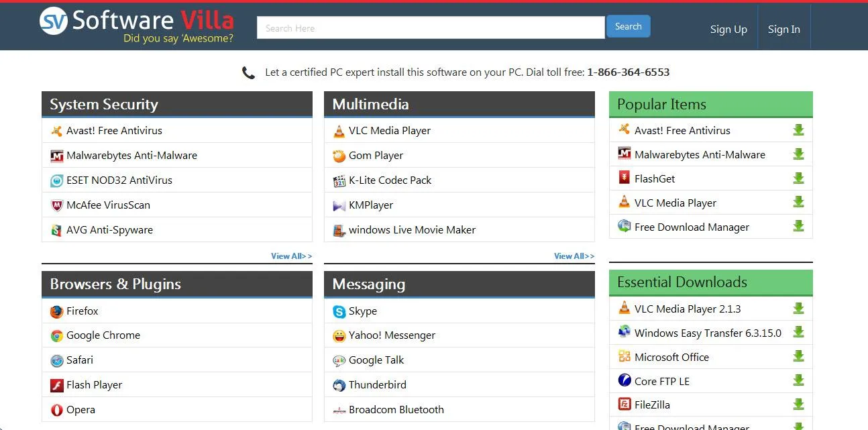
Task: Select the Avast! Free Antivirus icon
Action: (x=57, y=130)
